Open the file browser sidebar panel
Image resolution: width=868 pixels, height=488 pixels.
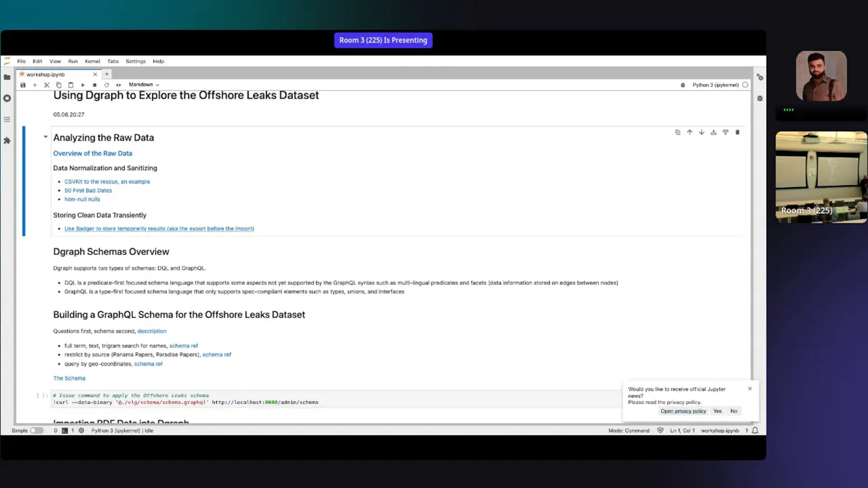pos(7,77)
